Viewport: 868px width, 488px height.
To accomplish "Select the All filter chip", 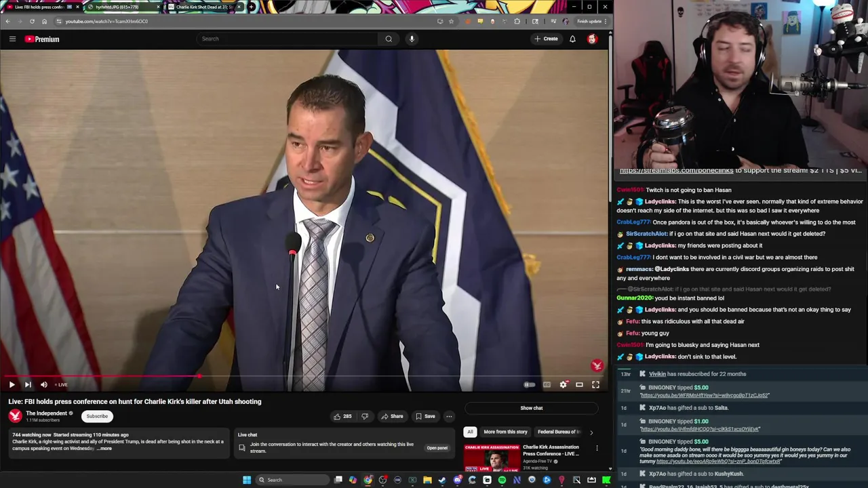I will (470, 432).
